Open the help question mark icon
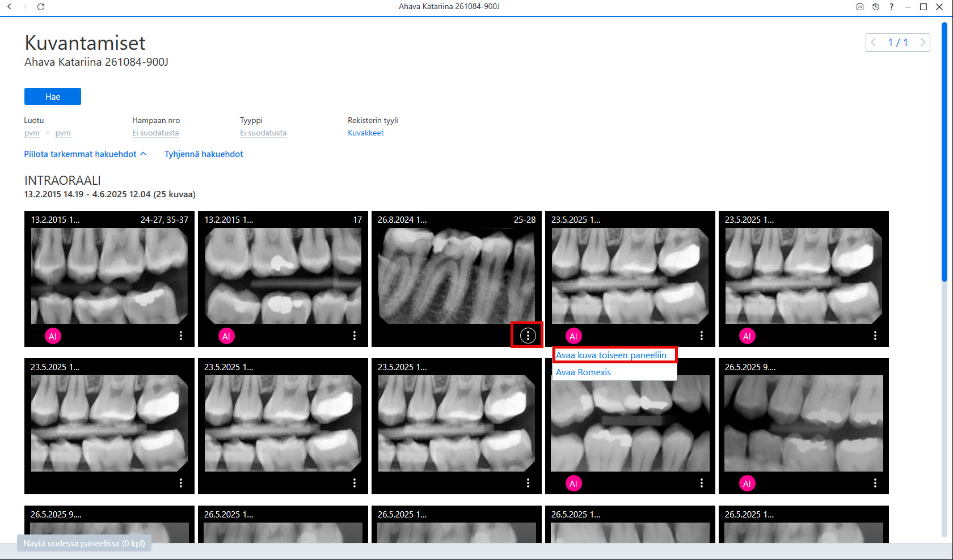The height and width of the screenshot is (560, 953). point(892,7)
